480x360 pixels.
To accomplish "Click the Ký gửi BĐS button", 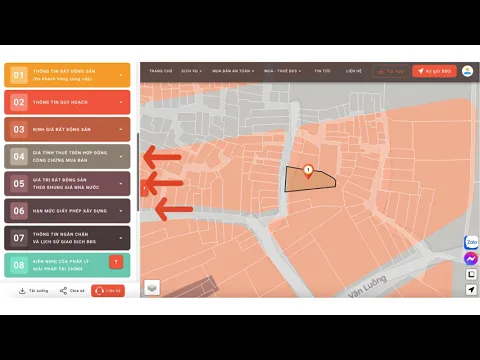I will [434, 71].
